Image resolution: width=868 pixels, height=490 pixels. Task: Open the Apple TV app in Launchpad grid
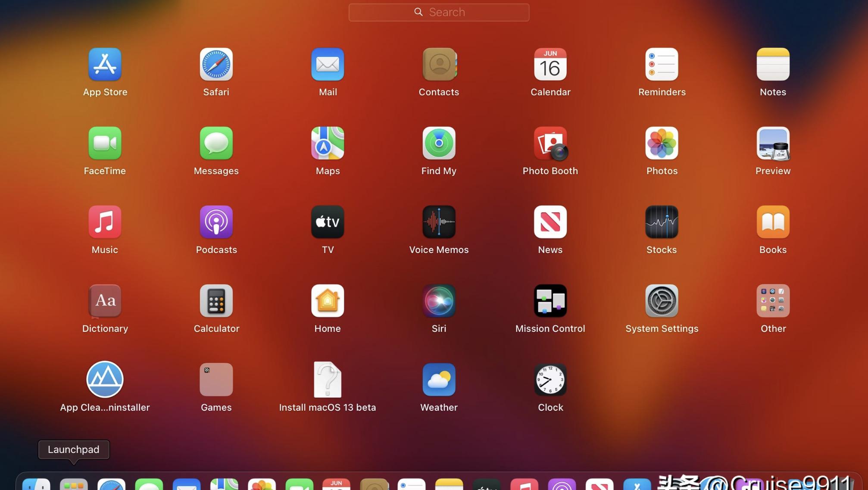click(x=328, y=222)
